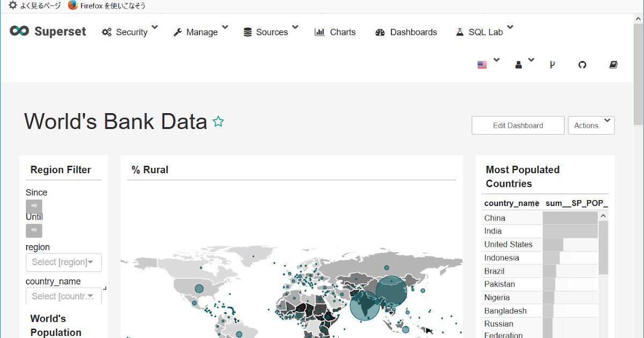Click the Until infinity date button
Screen dimensions: 644x338
point(34,231)
